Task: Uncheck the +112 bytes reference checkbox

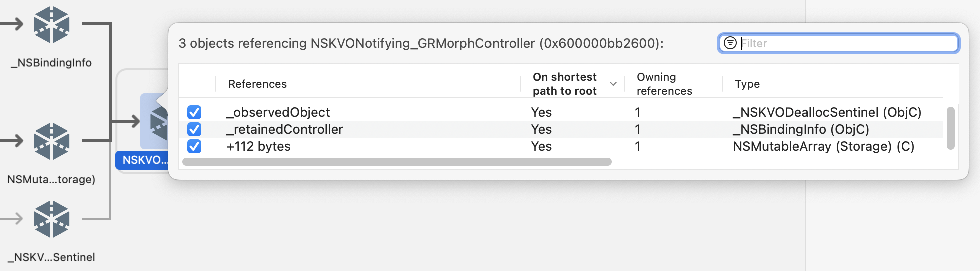Action: tap(194, 146)
